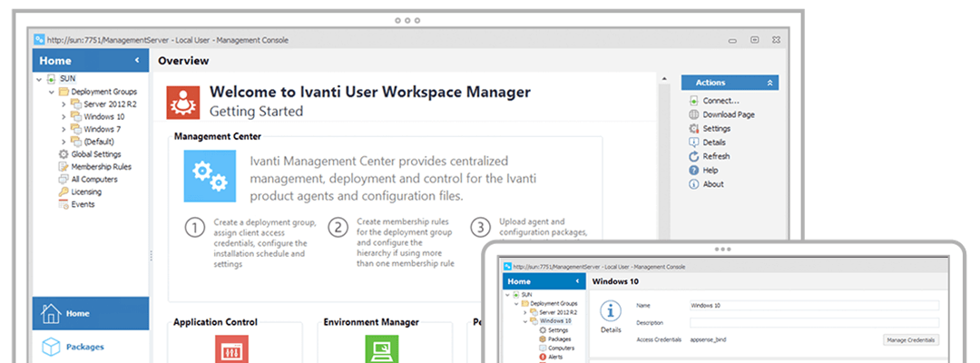980x363 pixels.
Task: Open Computers icon under the Windows 10 node
Action: coord(543,348)
